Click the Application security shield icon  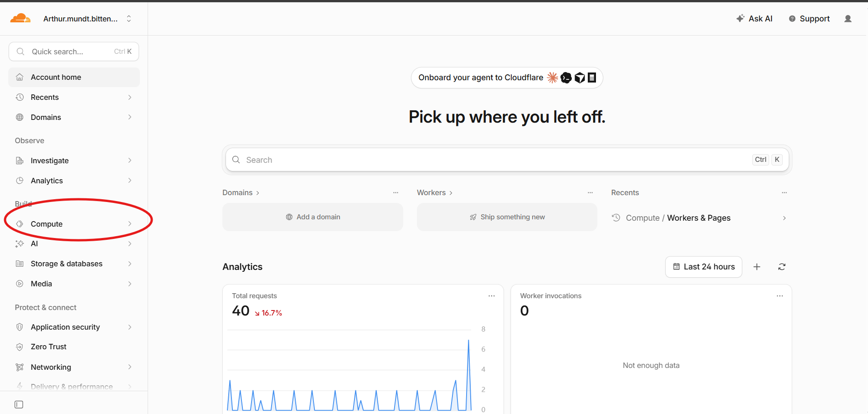click(20, 327)
